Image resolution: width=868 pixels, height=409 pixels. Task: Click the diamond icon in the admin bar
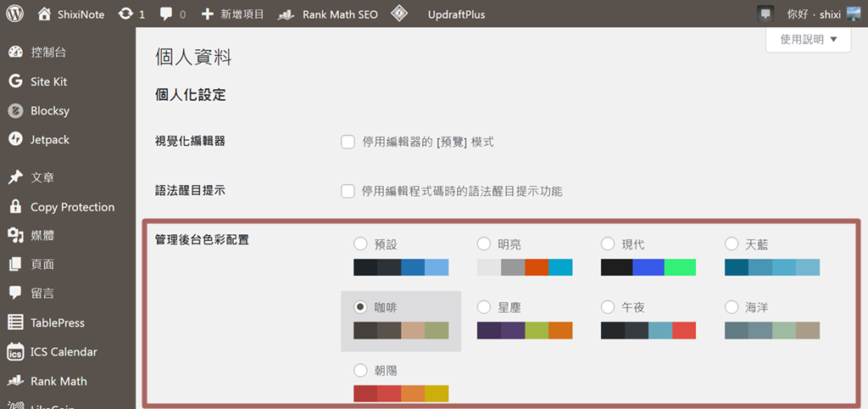pyautogui.click(x=399, y=14)
